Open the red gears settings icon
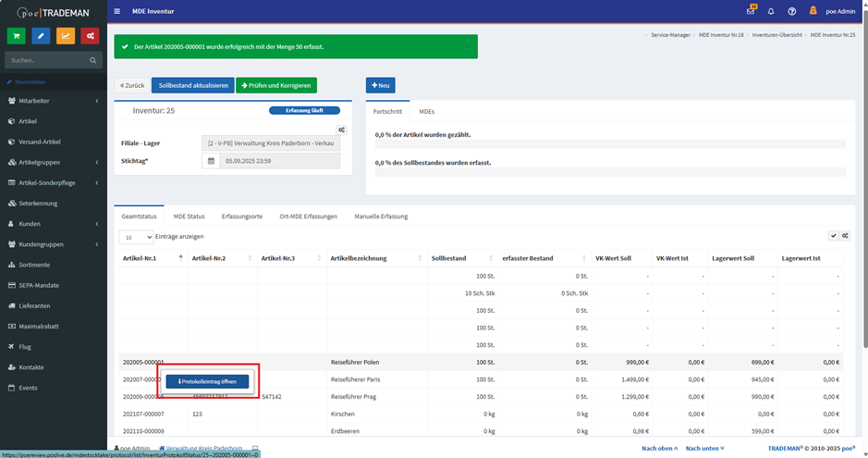The width and height of the screenshot is (868, 458). pos(90,36)
